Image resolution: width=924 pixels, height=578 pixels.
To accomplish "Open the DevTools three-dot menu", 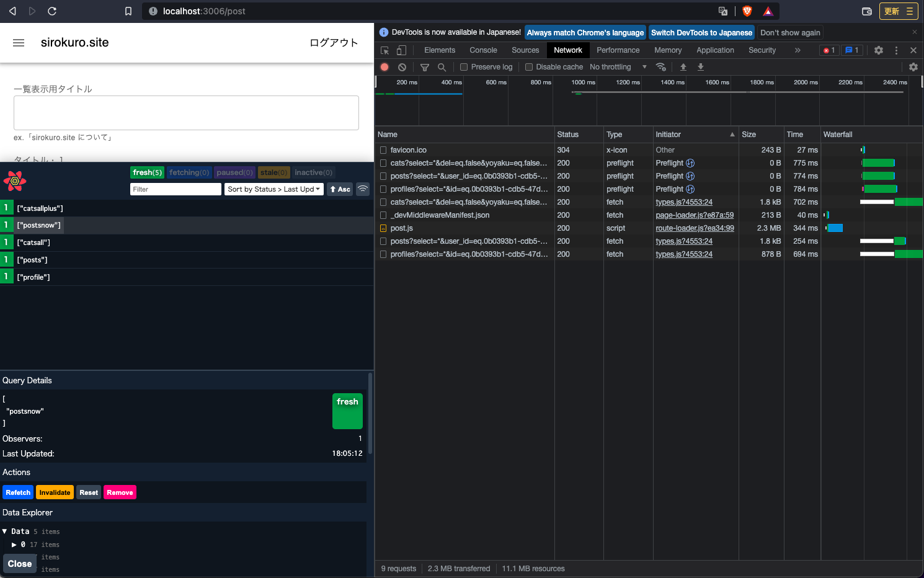I will [x=896, y=50].
